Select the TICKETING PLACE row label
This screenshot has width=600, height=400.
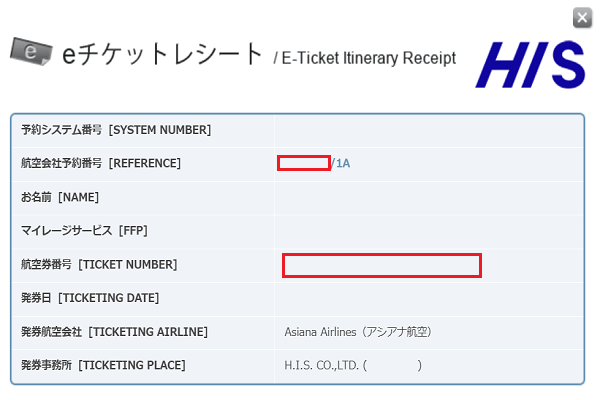pos(103,365)
